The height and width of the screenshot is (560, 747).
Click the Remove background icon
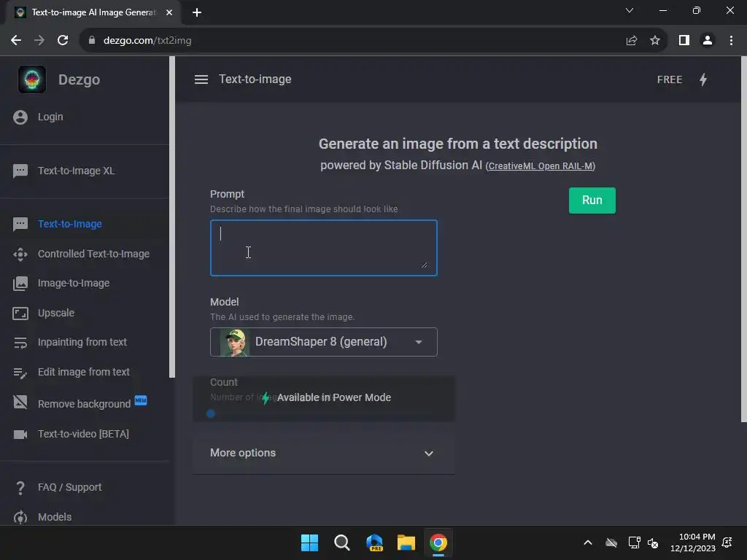20,402
